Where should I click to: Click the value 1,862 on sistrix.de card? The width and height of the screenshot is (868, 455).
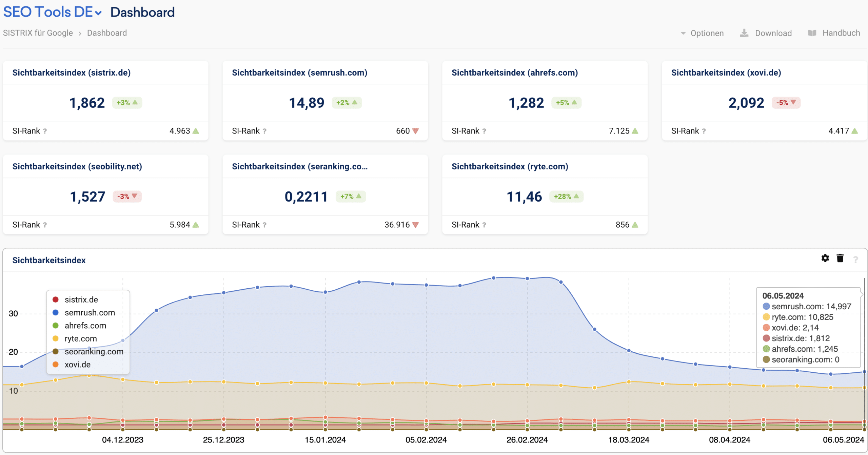click(87, 103)
